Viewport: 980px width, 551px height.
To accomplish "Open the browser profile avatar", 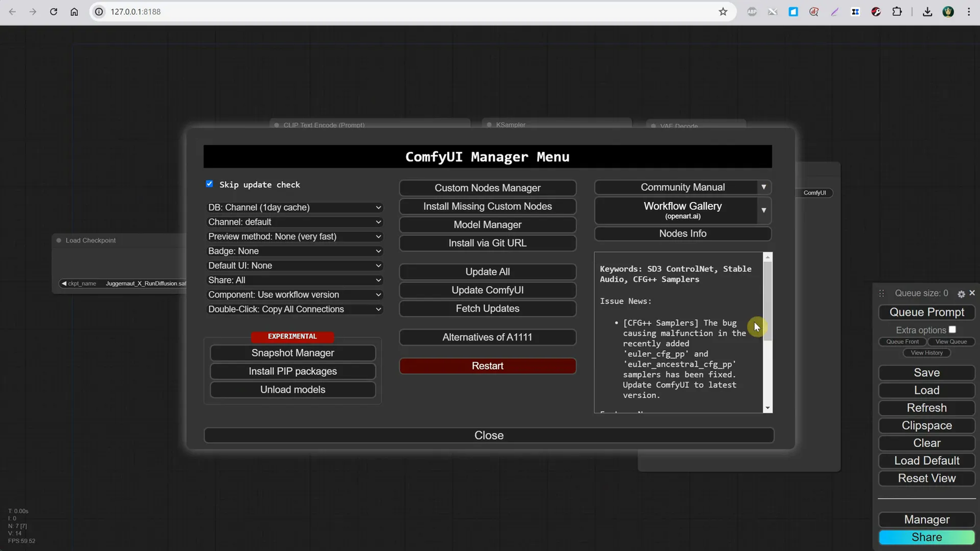I will 948,12.
